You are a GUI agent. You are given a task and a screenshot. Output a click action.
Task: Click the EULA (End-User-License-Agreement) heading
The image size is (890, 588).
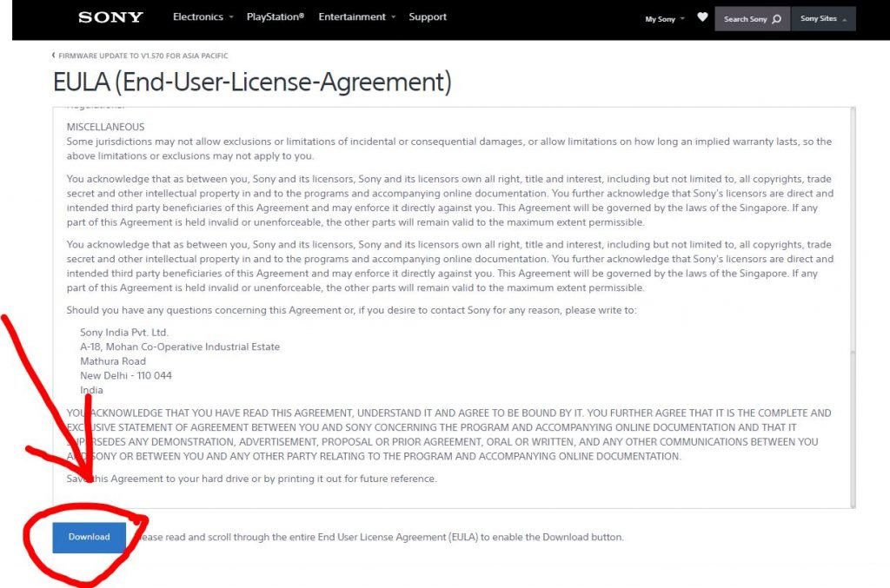pyautogui.click(x=252, y=83)
